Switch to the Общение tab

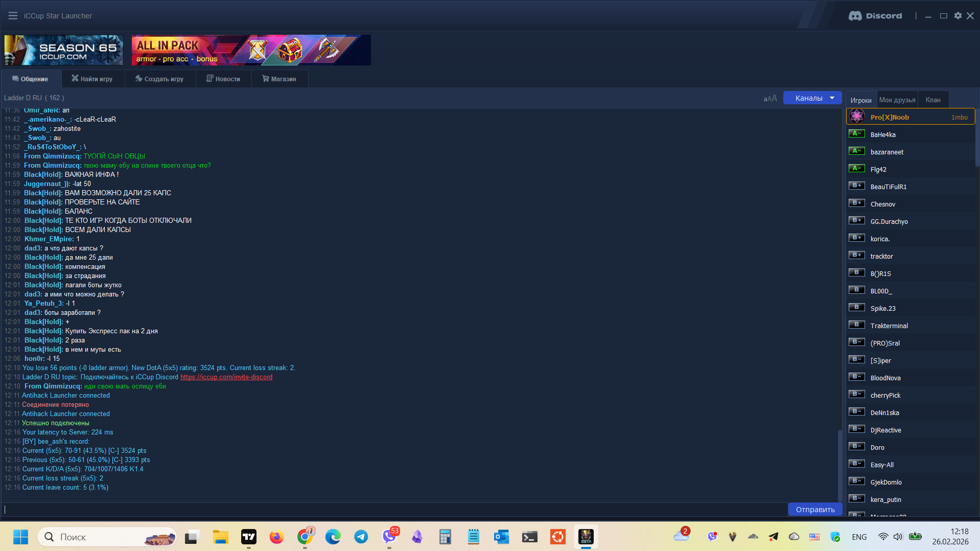click(x=31, y=79)
